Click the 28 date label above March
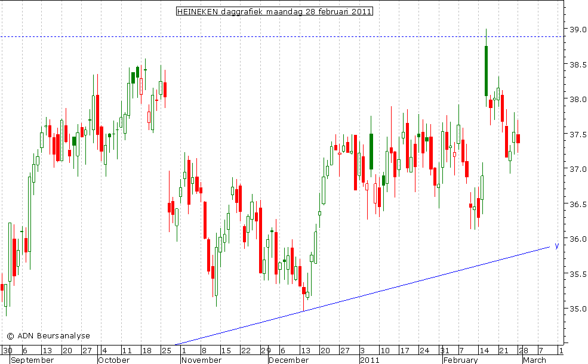 pos(523,350)
